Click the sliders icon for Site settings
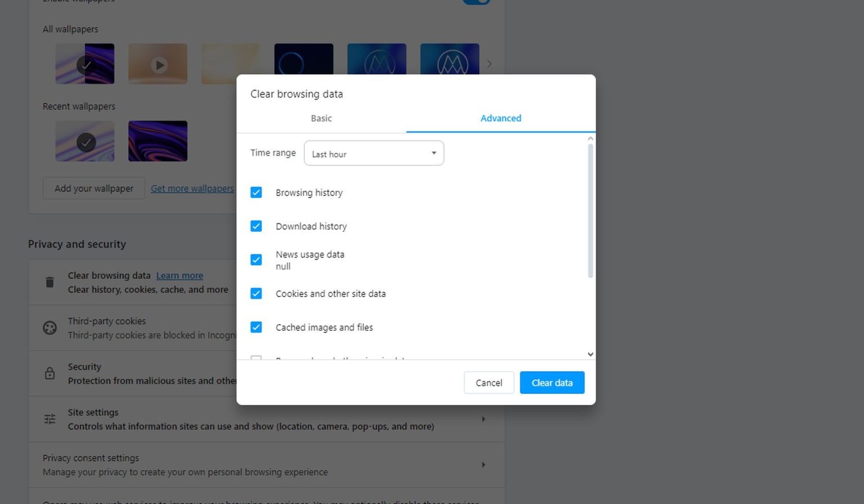Screen dimensions: 864x504 (49, 419)
